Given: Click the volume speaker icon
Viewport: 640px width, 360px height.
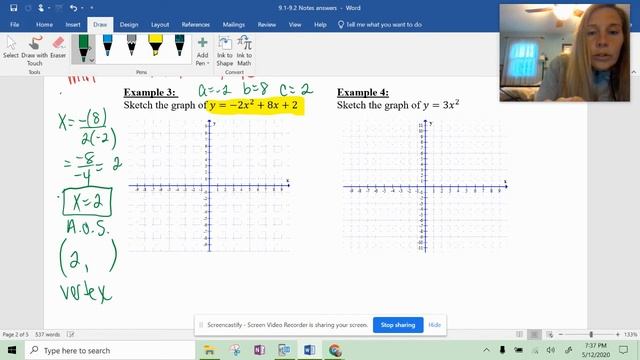Looking at the screenshot, I should coord(551,350).
